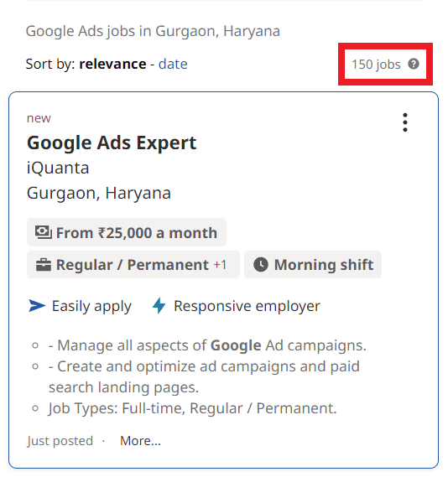Open the job count help icon
This screenshot has height=477, width=448.
pos(414,64)
